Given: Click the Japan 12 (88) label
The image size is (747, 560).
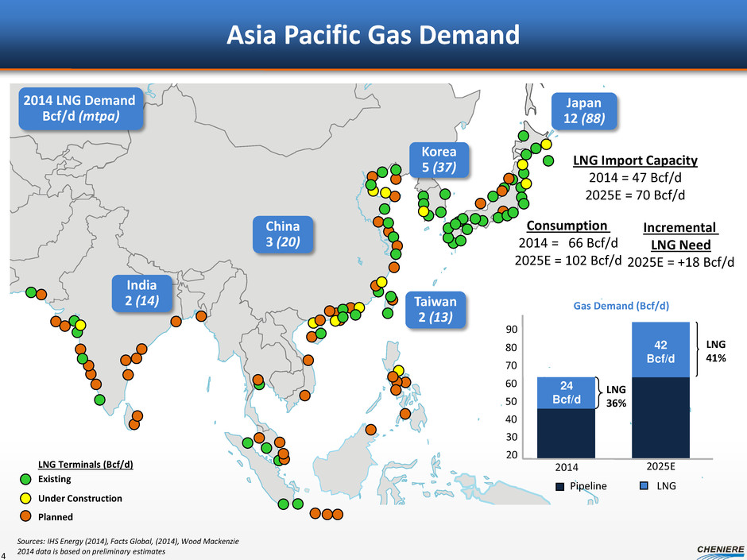Looking at the screenshot, I should pyautogui.click(x=584, y=111).
